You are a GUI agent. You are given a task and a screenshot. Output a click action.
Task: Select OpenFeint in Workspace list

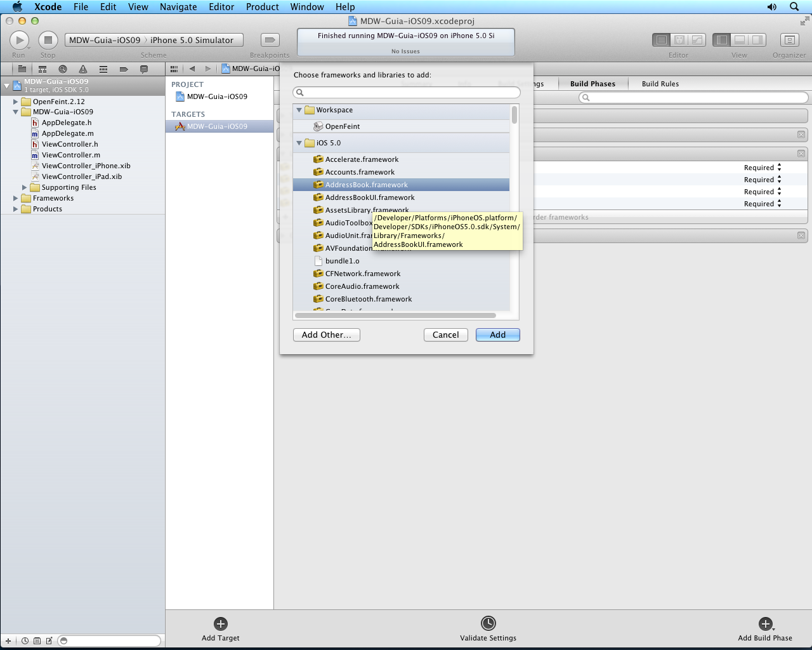(401, 126)
